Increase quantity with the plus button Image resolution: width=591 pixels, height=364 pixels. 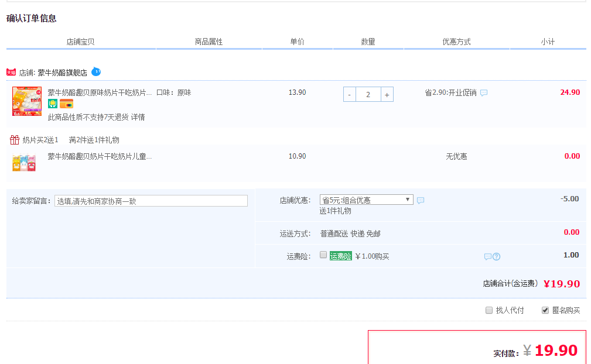click(387, 94)
